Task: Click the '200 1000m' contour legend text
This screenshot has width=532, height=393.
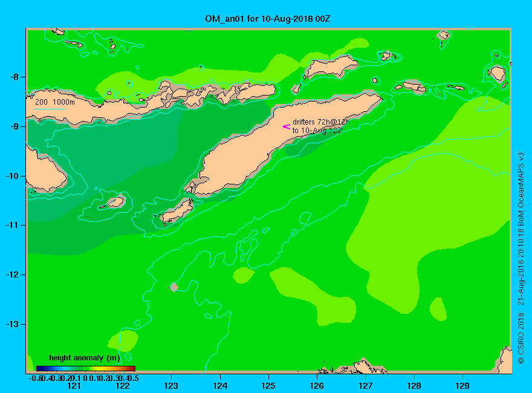Action: coord(55,102)
